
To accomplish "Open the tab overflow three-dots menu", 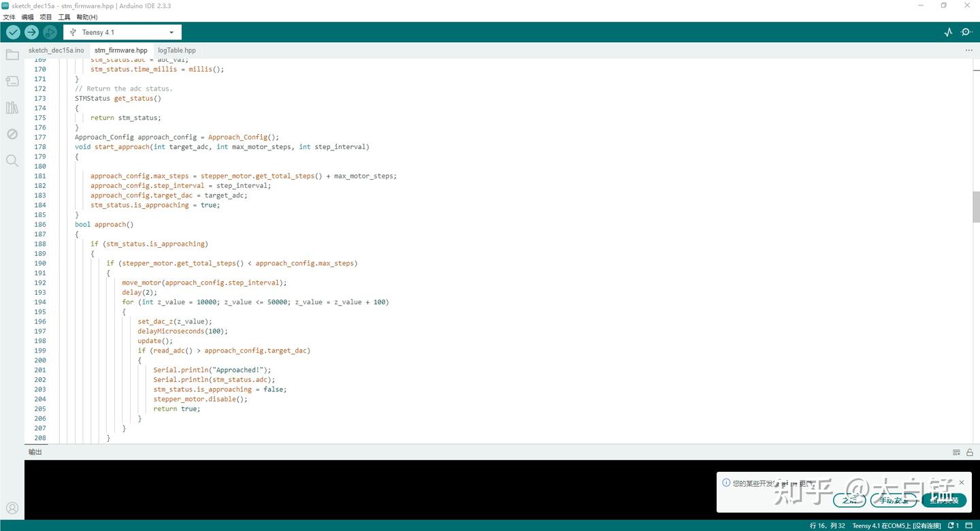I will (969, 50).
